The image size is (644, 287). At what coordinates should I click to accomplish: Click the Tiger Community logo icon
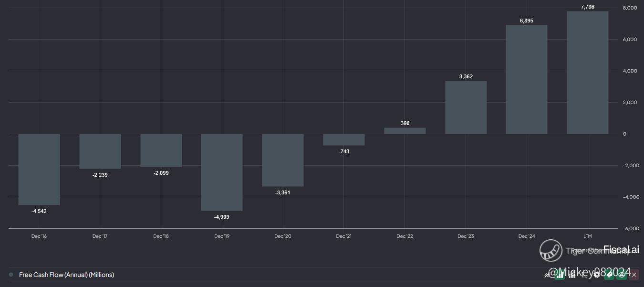[551, 250]
